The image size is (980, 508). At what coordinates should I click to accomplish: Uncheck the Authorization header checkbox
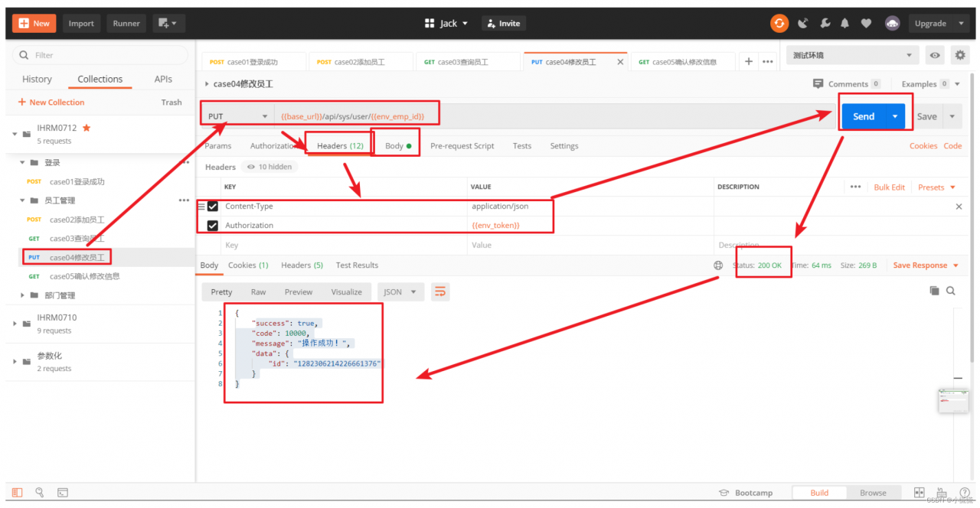pos(213,226)
